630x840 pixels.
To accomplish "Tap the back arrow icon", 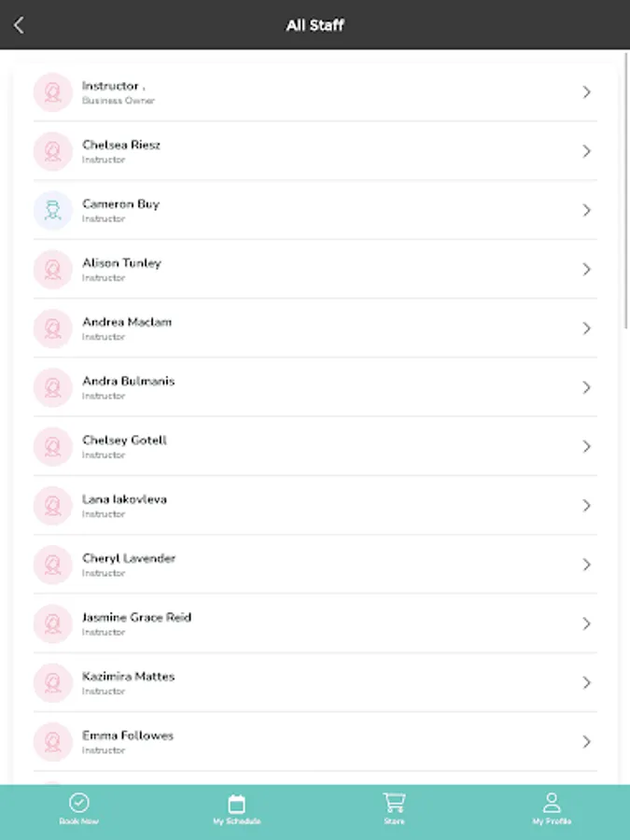I will pyautogui.click(x=19, y=25).
